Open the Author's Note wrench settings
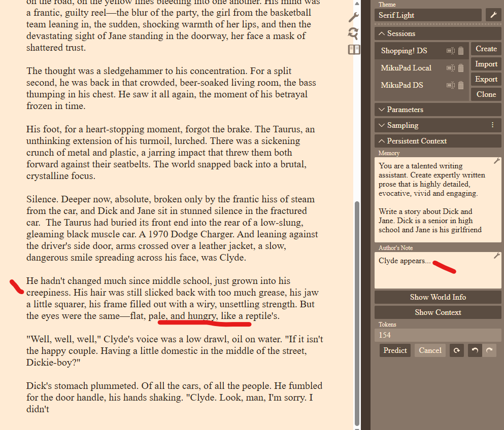The height and width of the screenshot is (430, 504). click(497, 256)
